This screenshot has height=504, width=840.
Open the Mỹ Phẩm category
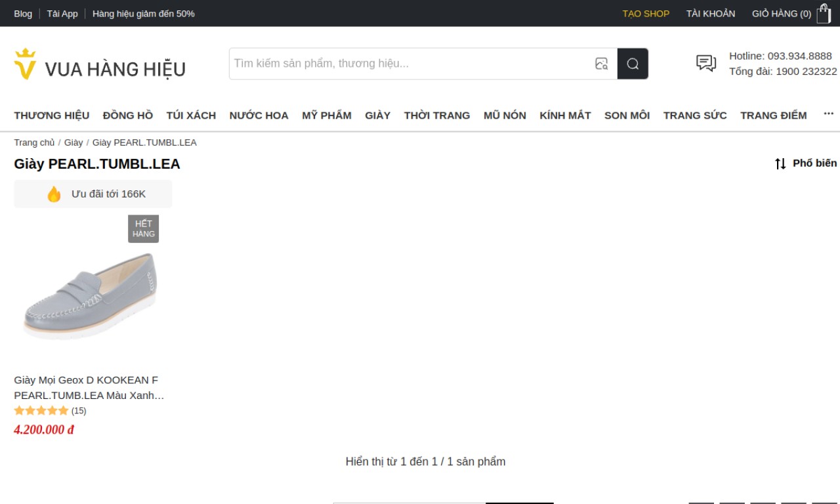point(327,115)
